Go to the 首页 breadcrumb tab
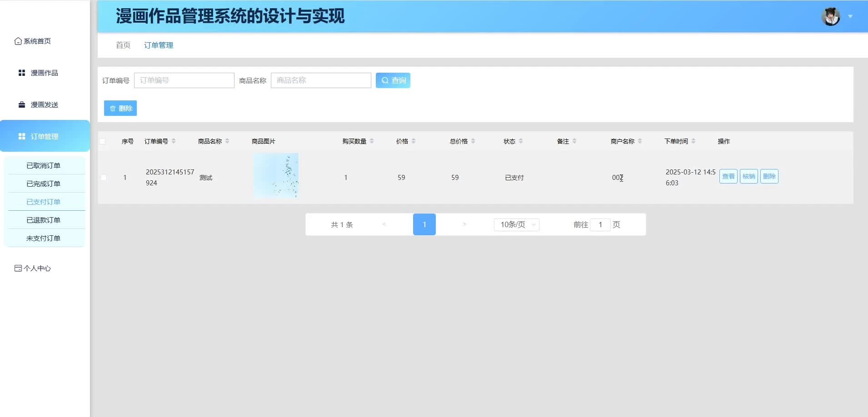The height and width of the screenshot is (417, 868). click(x=123, y=45)
